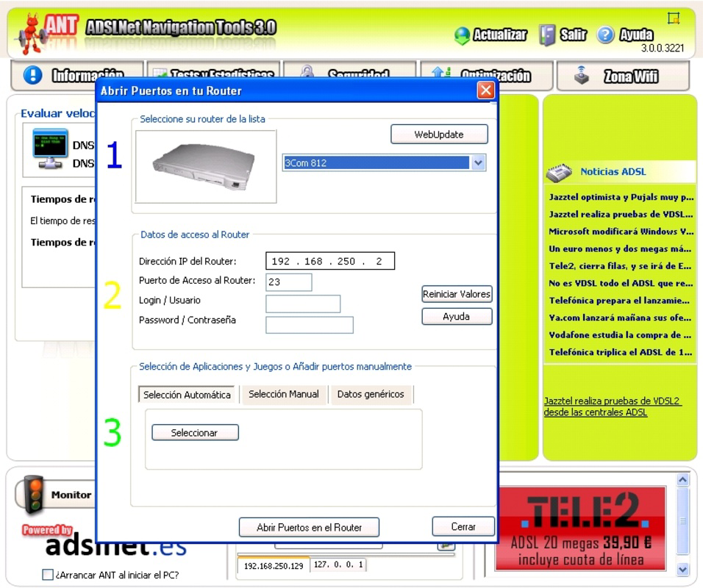Image resolution: width=703 pixels, height=588 pixels.
Task: Focus the Password / Contraseña field
Action: coord(310,325)
